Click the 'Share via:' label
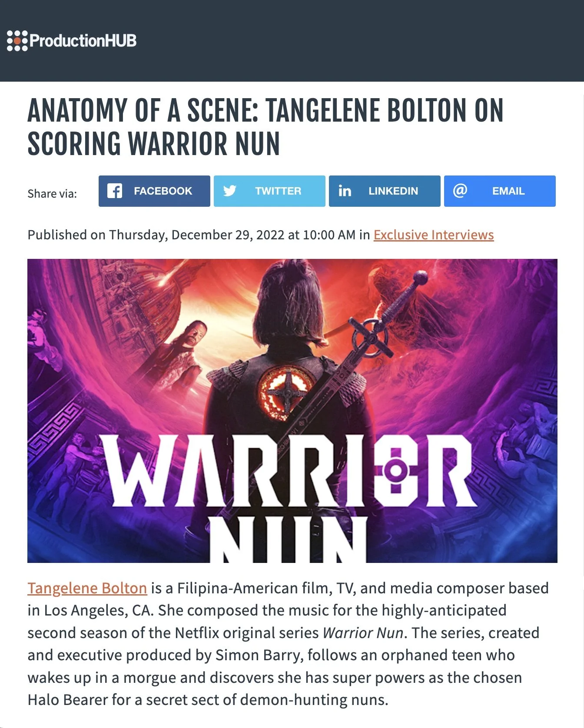The width and height of the screenshot is (584, 728). (52, 194)
